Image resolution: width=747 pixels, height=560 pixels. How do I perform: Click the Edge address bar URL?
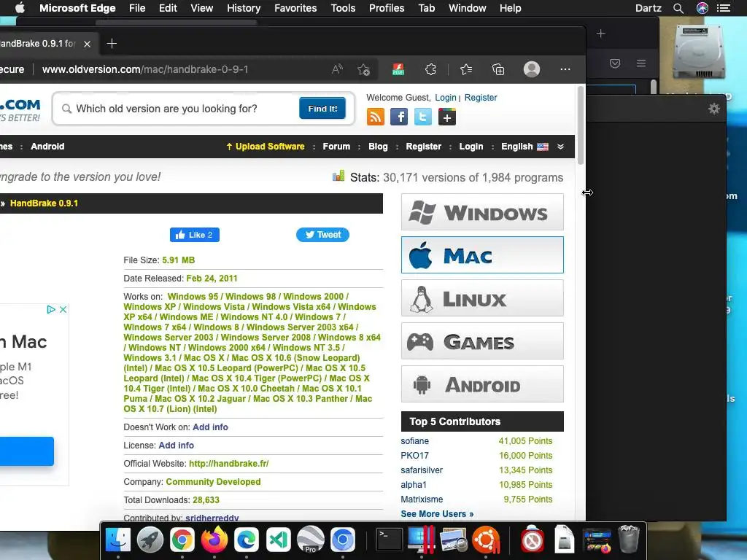pos(145,69)
